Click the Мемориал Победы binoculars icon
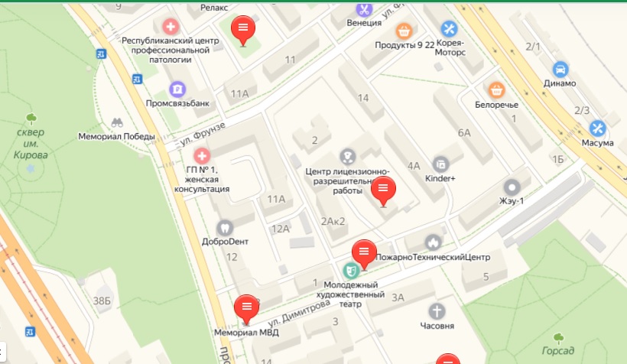627x364 pixels. coord(117,122)
